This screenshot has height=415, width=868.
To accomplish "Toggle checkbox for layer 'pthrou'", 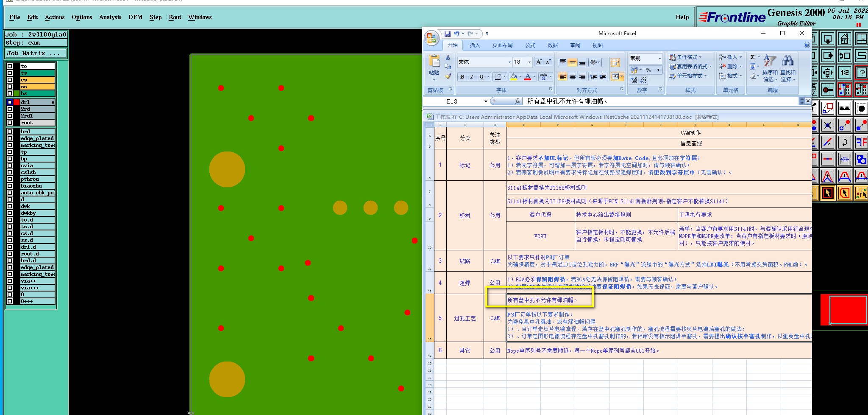I will [10, 179].
